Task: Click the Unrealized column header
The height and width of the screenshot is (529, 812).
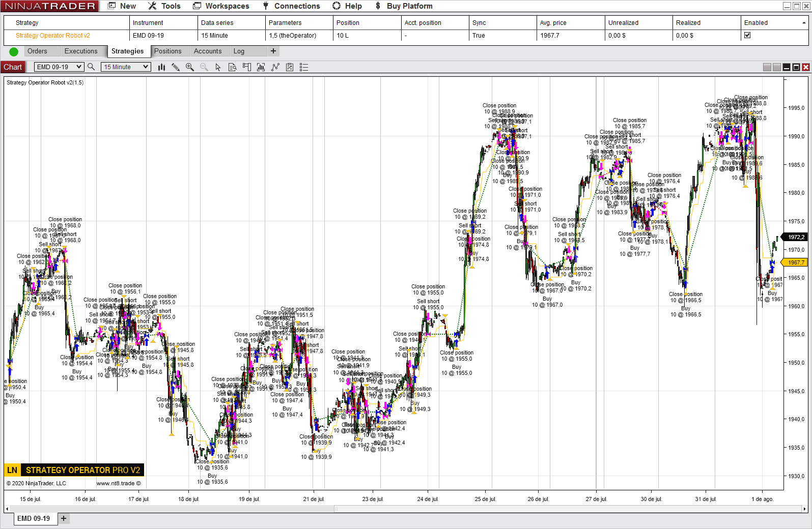Action: pos(639,23)
